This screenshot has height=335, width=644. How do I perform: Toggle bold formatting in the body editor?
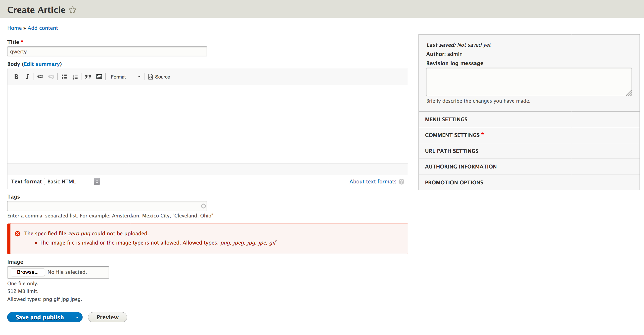[16, 77]
